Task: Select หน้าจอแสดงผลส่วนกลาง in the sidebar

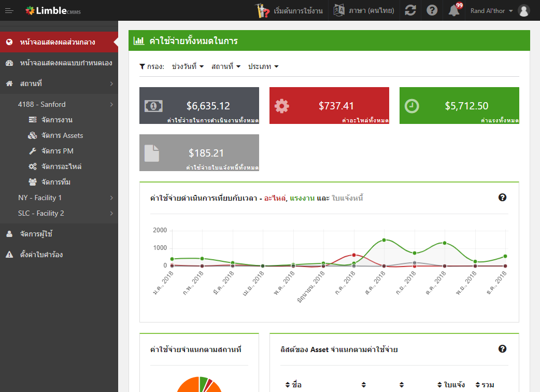Action: click(59, 42)
